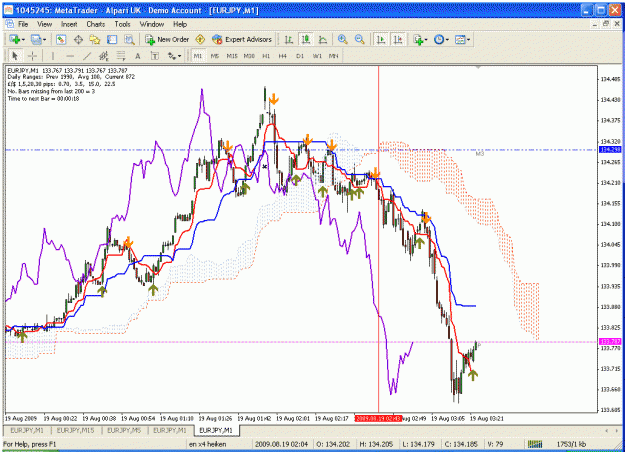
Task: Switch to the EURJPY,M5 chart tab
Action: (124, 430)
